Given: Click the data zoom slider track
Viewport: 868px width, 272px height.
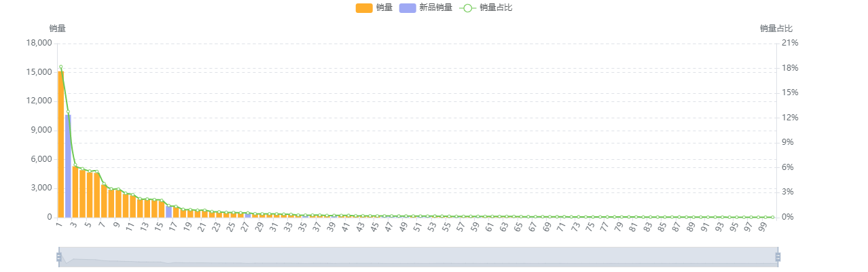Looking at the screenshot, I should point(418,257).
